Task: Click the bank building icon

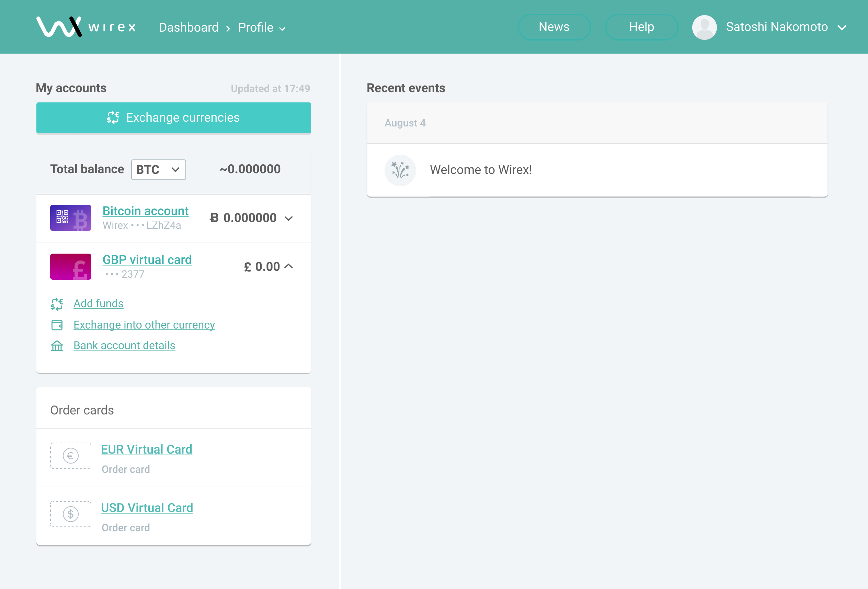Action: pos(57,346)
